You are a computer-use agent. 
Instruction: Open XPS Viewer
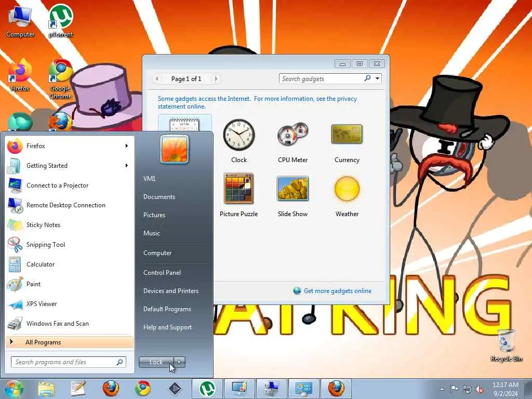pos(70,303)
